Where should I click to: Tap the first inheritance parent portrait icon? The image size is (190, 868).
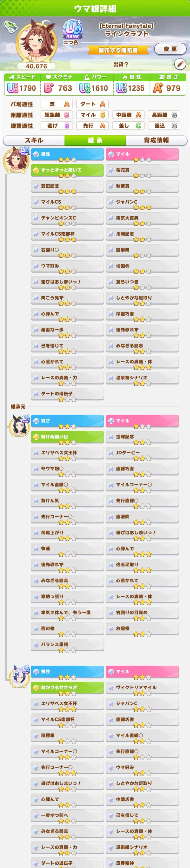(x=16, y=159)
